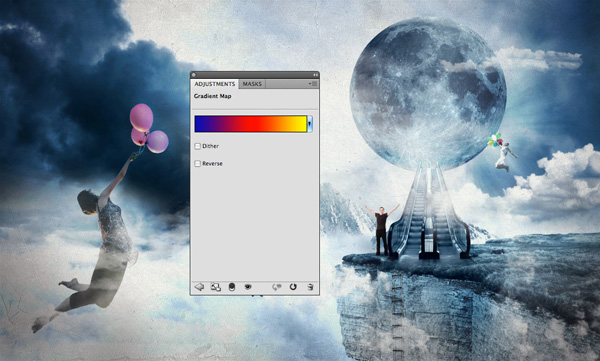Enable the Dither checkbox
This screenshot has height=361, width=600.
pyautogui.click(x=197, y=146)
